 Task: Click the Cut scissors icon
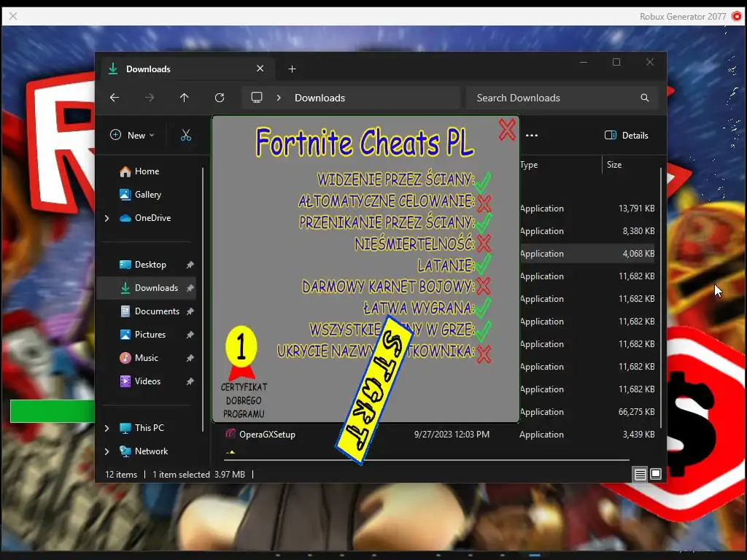(186, 135)
